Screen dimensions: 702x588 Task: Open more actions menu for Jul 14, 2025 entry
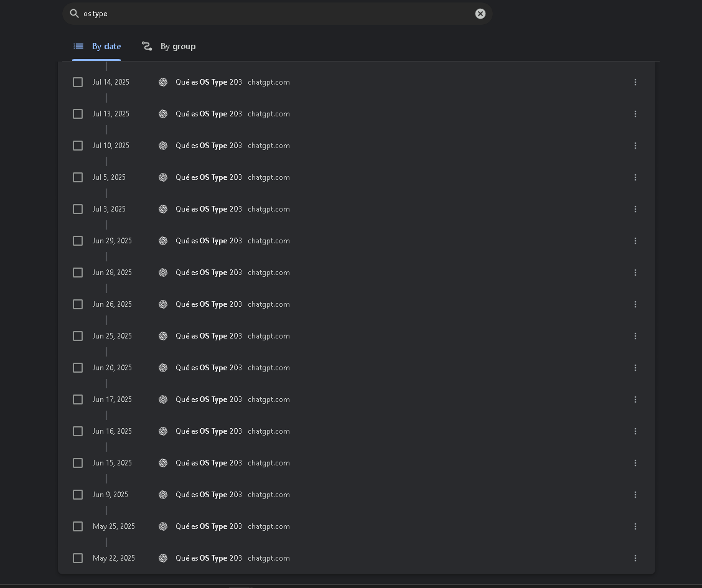635,82
